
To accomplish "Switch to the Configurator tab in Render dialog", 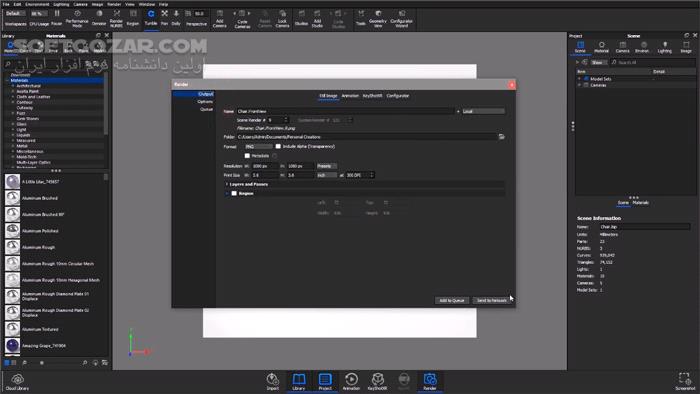I will (398, 95).
